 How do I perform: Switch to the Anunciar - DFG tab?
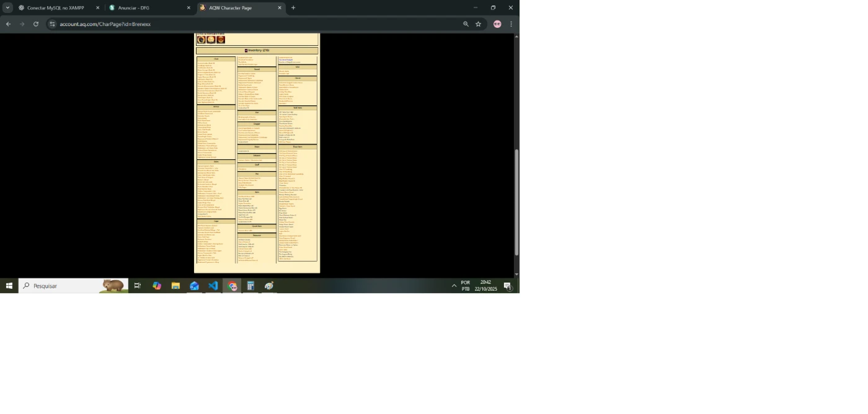146,8
